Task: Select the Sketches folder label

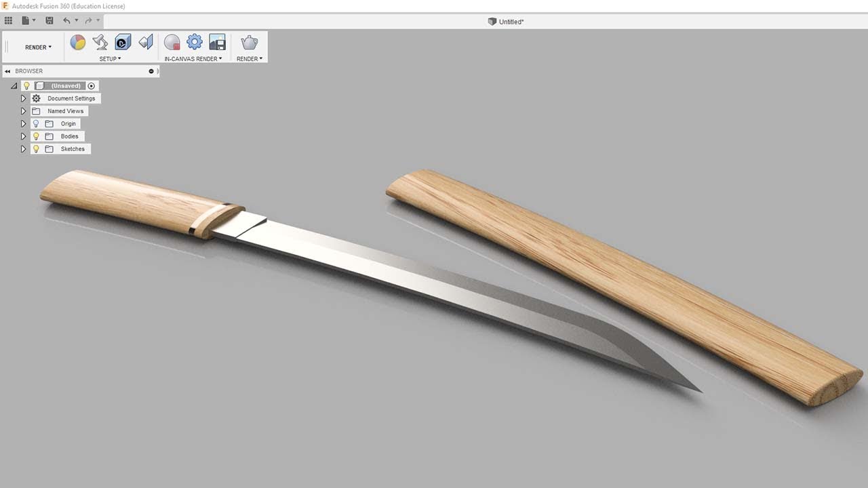Action: (73, 149)
